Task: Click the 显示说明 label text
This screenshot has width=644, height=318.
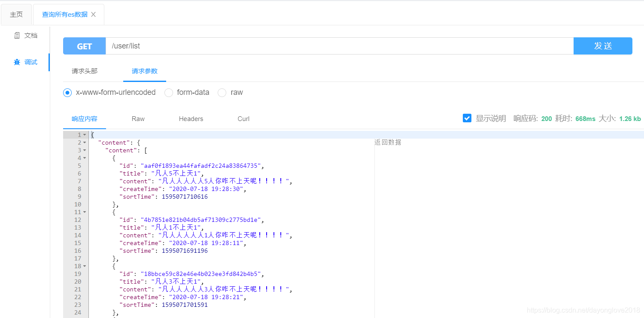Action: click(x=491, y=118)
